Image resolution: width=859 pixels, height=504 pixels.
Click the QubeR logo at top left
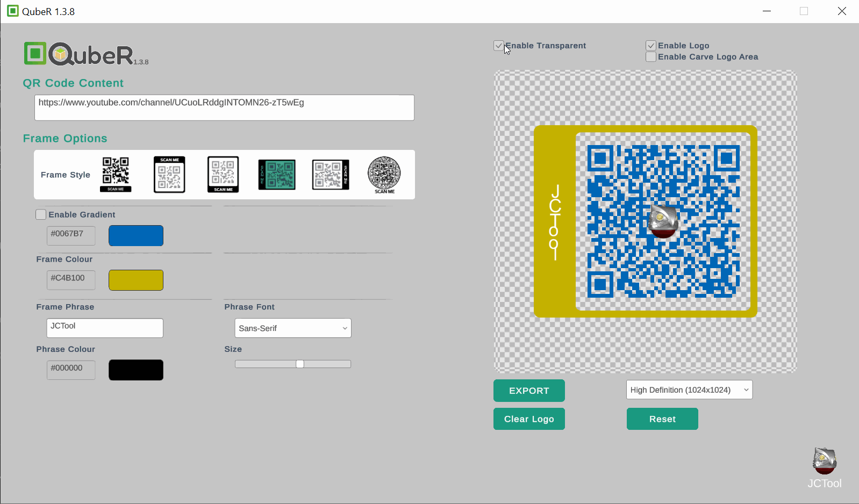click(86, 54)
